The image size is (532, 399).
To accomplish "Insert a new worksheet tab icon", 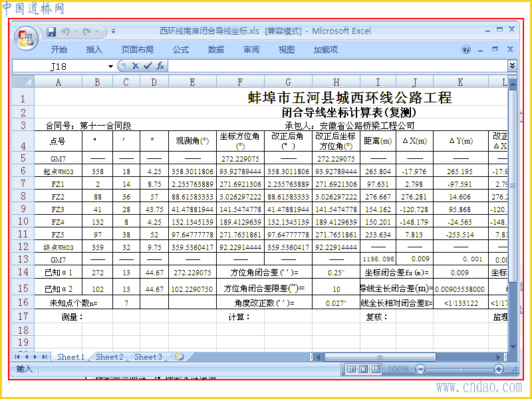I will point(179,356).
